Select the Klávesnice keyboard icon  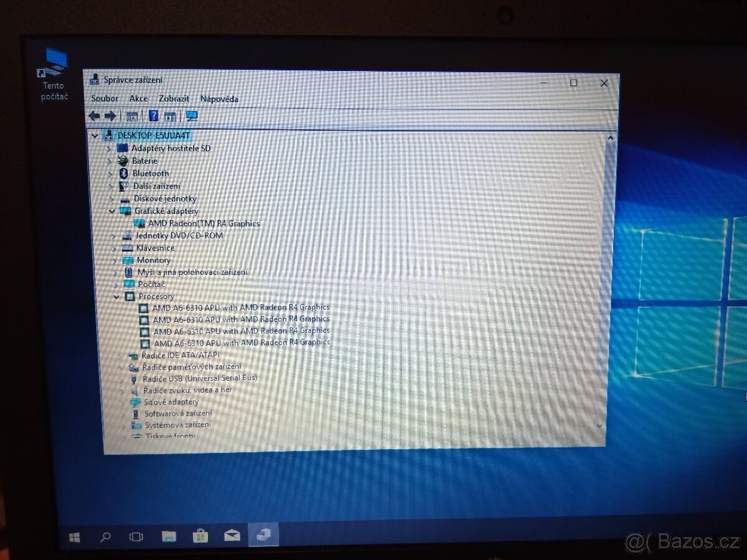pos(128,248)
